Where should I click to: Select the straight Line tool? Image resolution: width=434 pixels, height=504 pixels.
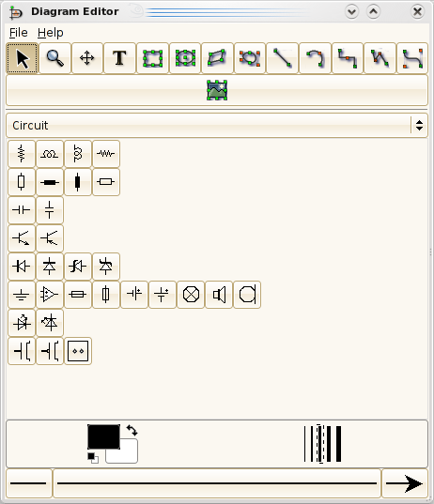click(282, 58)
